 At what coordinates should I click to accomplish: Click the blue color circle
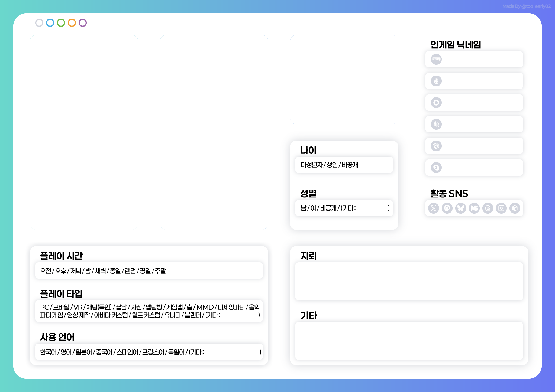[50, 23]
